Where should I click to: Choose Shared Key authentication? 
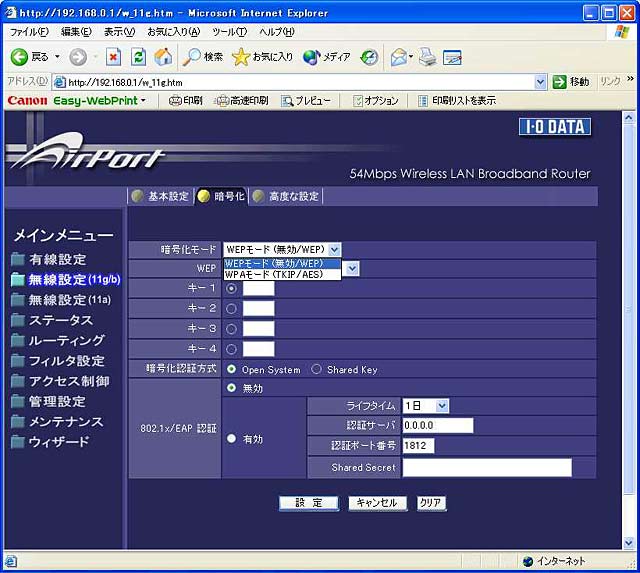click(x=316, y=369)
